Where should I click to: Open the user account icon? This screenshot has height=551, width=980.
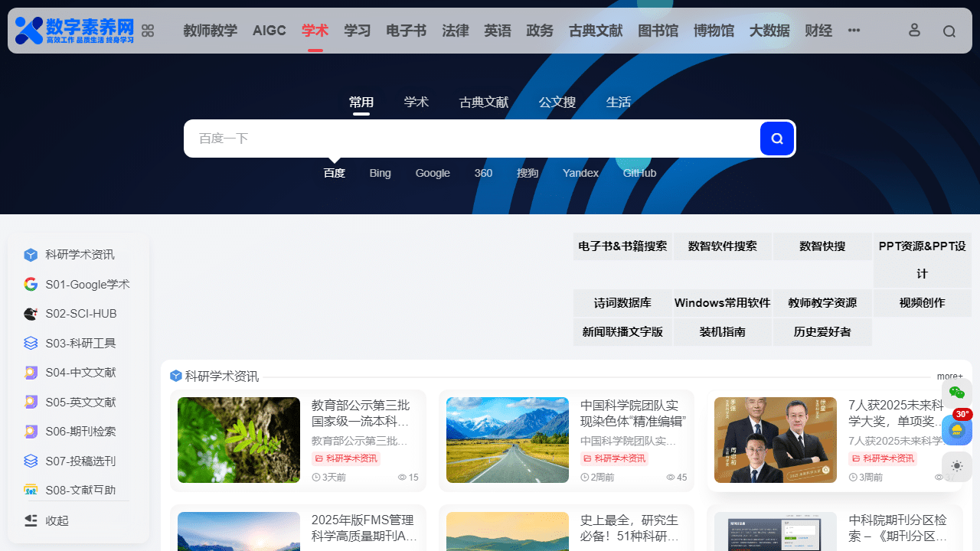[914, 30]
